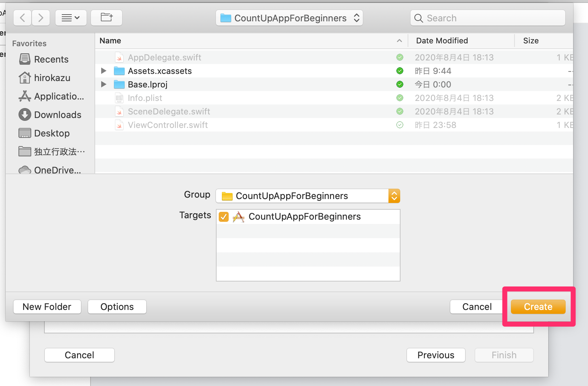Select the CountUpAppForBeginners target row
Viewport: 588px width, 386px height.
tap(308, 216)
